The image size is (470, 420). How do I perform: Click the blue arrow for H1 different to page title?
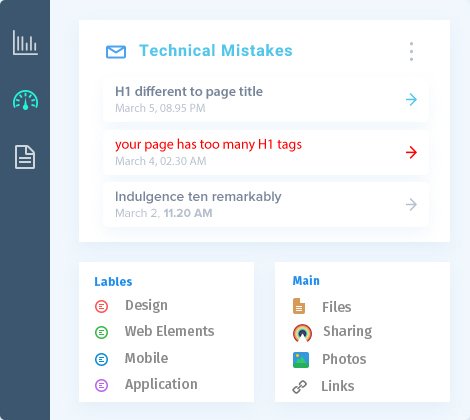(x=411, y=99)
